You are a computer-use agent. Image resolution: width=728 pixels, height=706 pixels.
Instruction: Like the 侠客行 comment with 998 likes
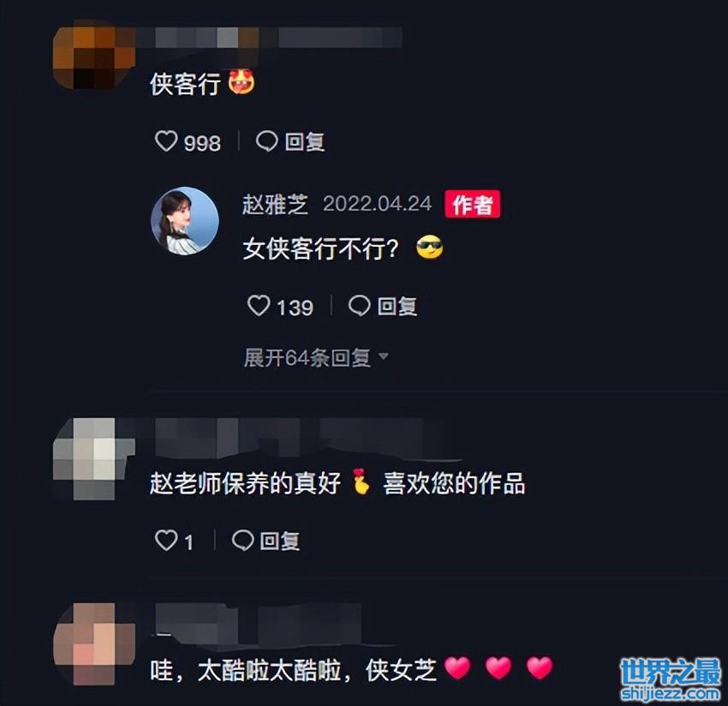click(166, 141)
